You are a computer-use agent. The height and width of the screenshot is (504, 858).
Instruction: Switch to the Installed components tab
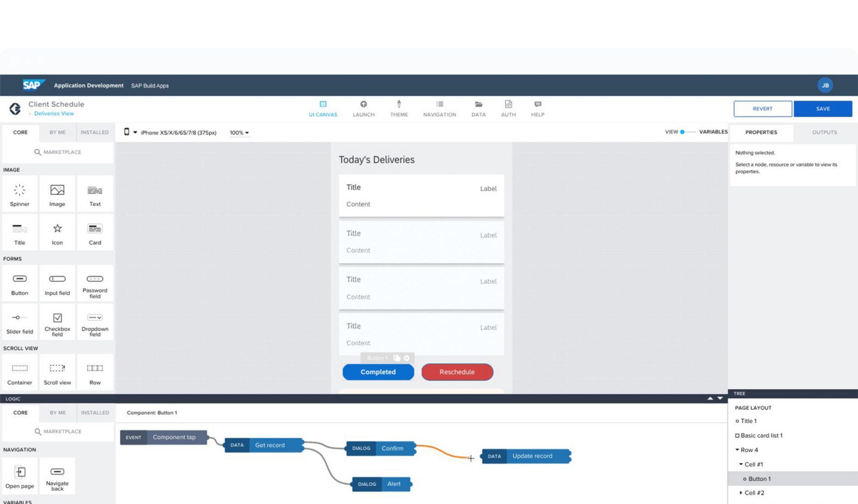point(94,132)
